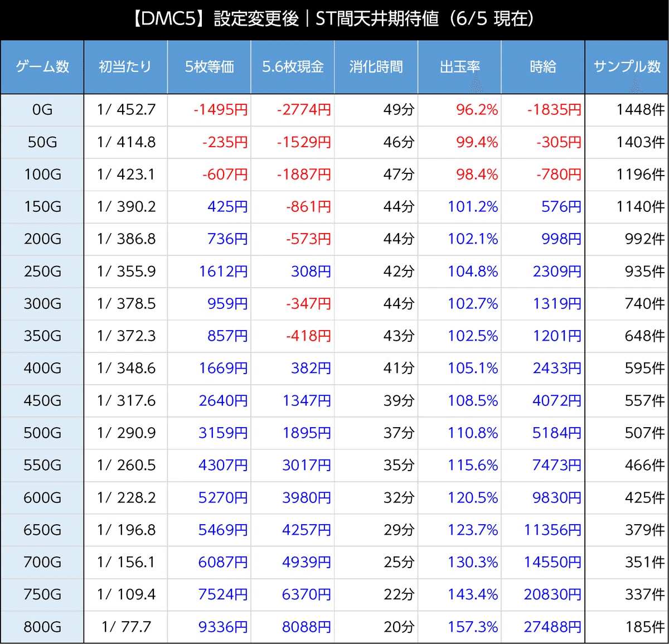Click the 1/ 414.8 cell

click(126, 142)
